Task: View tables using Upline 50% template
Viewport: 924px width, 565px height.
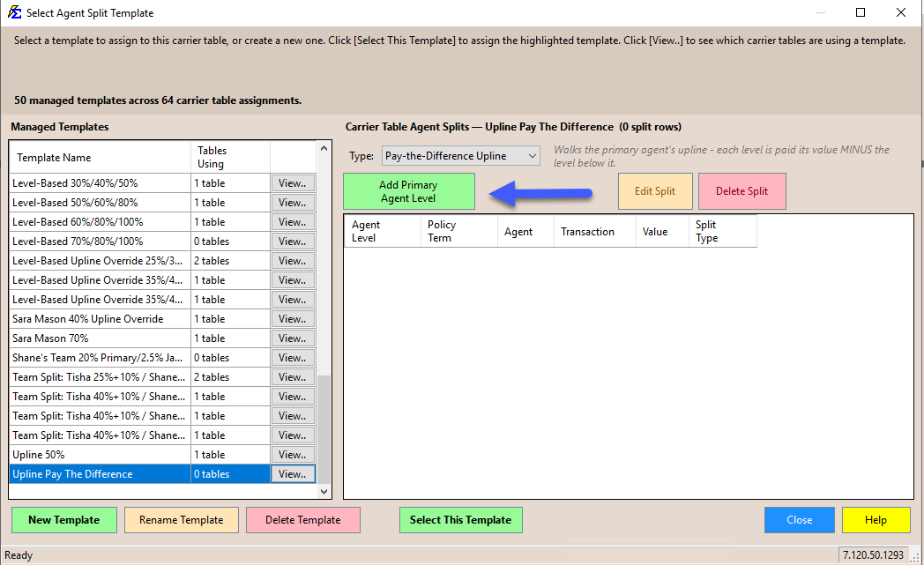Action: pos(293,455)
